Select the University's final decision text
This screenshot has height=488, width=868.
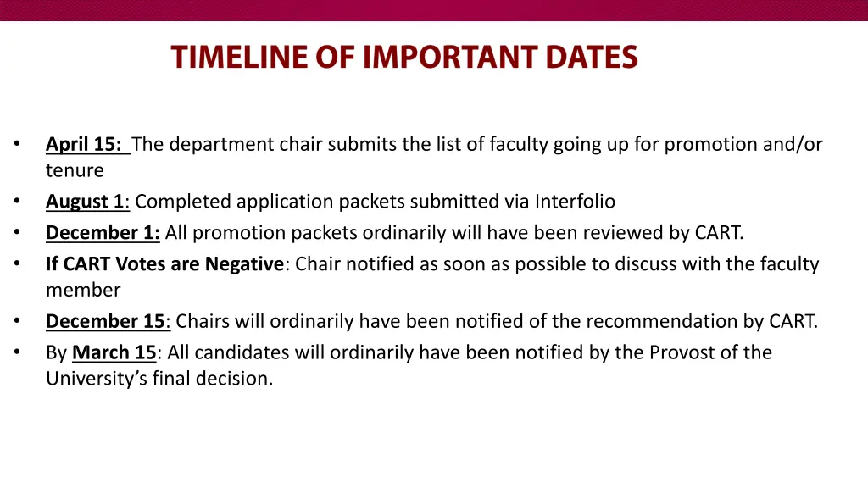[159, 379]
